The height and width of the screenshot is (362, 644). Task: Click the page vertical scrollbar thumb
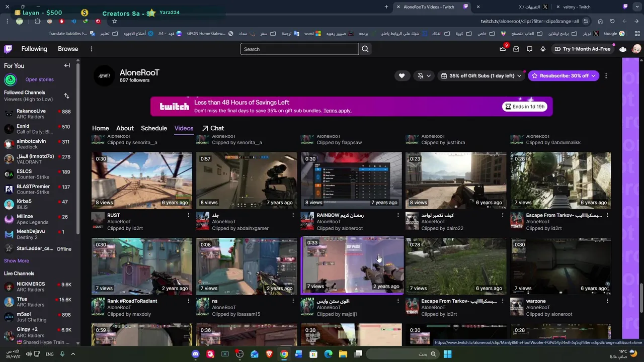(x=640, y=298)
